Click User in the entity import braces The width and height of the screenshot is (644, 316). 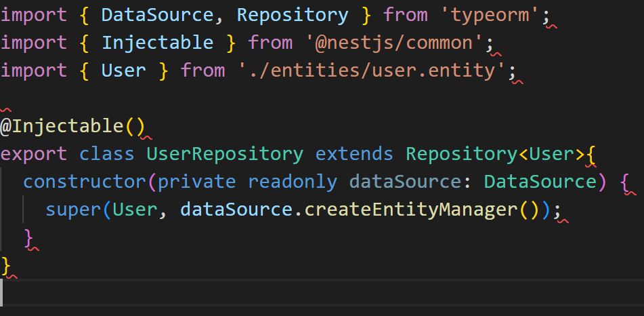click(x=123, y=71)
